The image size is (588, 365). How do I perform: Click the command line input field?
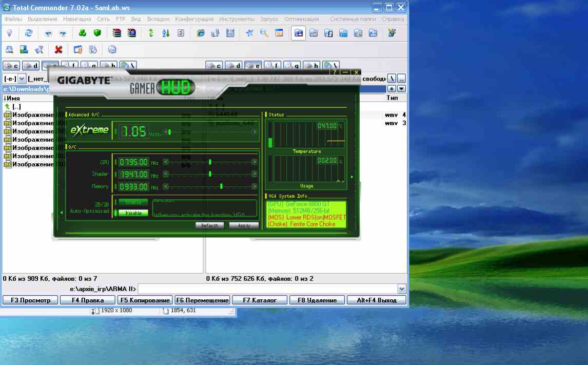click(x=268, y=289)
